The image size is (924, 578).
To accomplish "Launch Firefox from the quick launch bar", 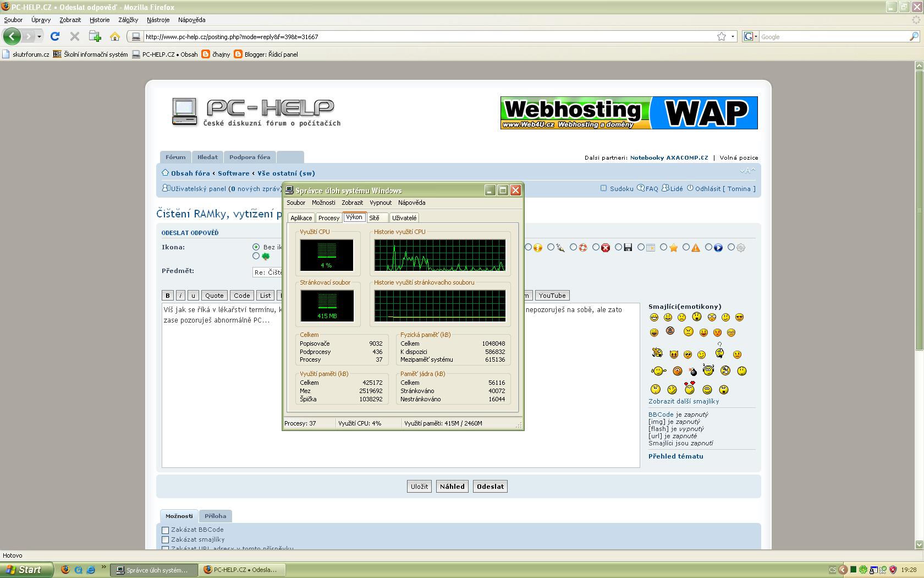I will (65, 570).
